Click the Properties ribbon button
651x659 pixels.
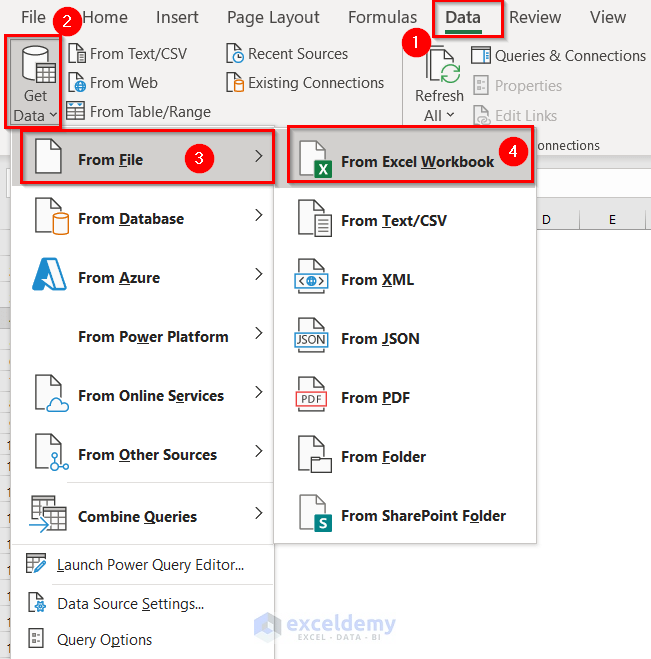tap(518, 86)
